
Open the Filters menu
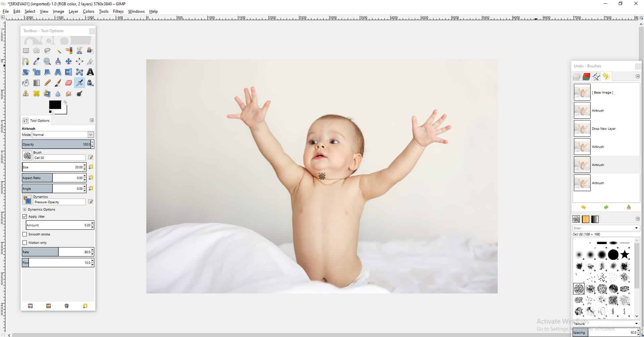(118, 11)
